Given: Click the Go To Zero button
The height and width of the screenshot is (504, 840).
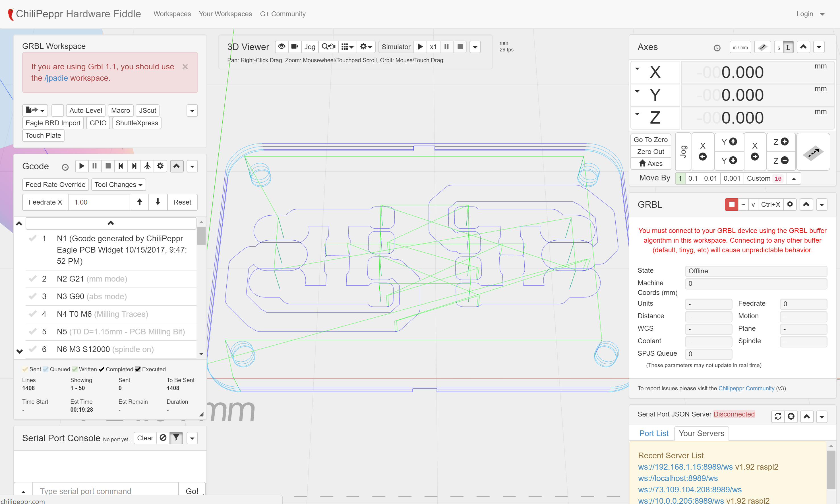Looking at the screenshot, I should 650,139.
